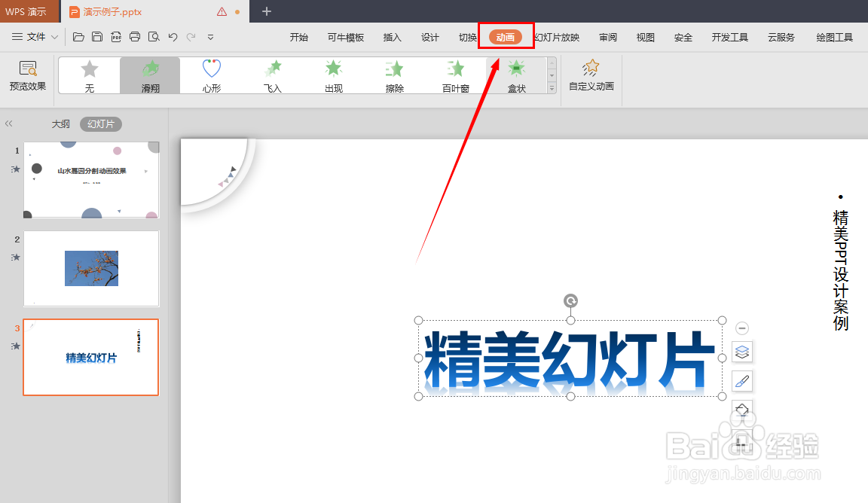Open the 可牛模板 tab

345,37
